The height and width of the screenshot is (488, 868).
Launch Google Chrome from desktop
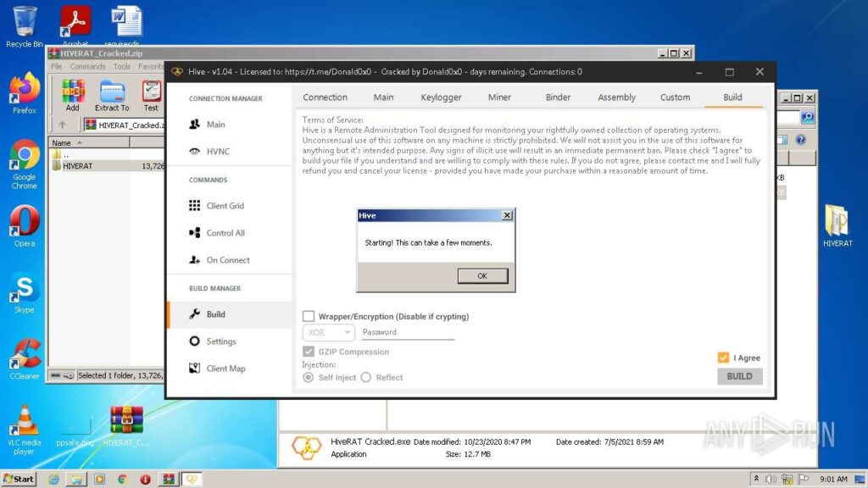[25, 164]
